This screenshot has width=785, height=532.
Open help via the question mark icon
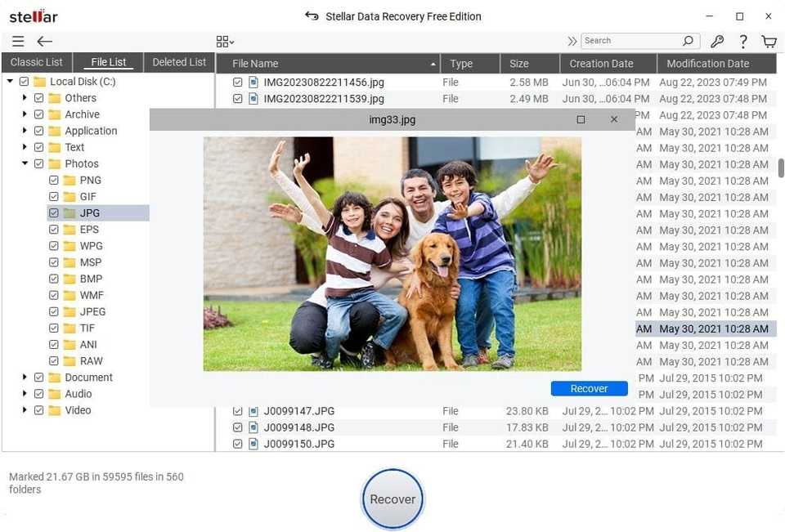(742, 41)
